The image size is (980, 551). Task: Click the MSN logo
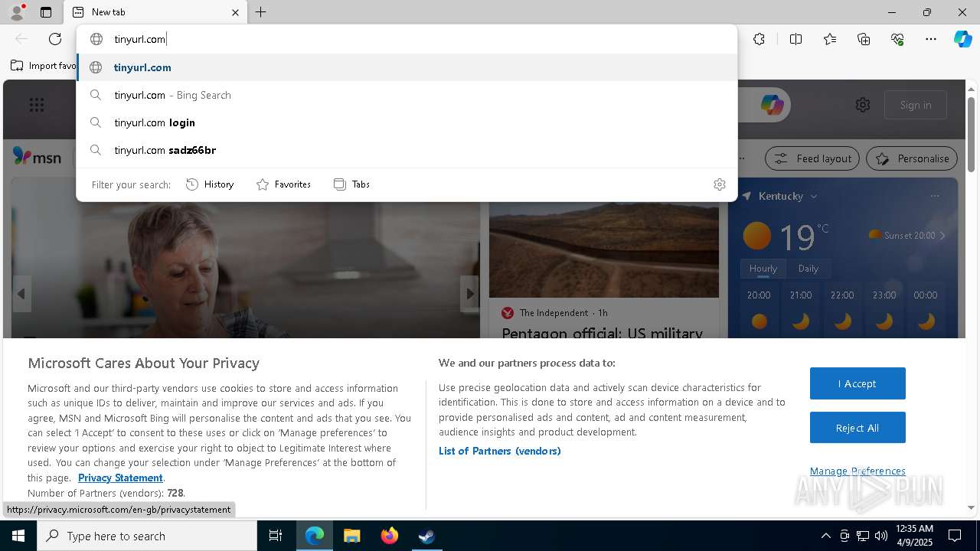coord(38,158)
